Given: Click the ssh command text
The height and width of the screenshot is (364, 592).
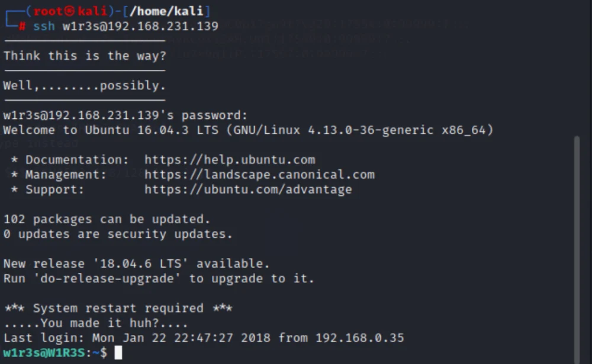Looking at the screenshot, I should coord(44,26).
